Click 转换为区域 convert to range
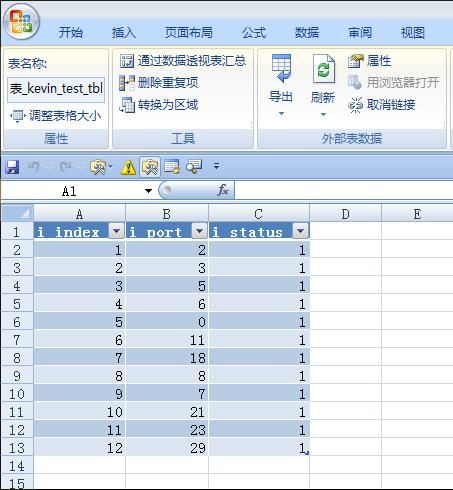The width and height of the screenshot is (453, 490). (159, 105)
